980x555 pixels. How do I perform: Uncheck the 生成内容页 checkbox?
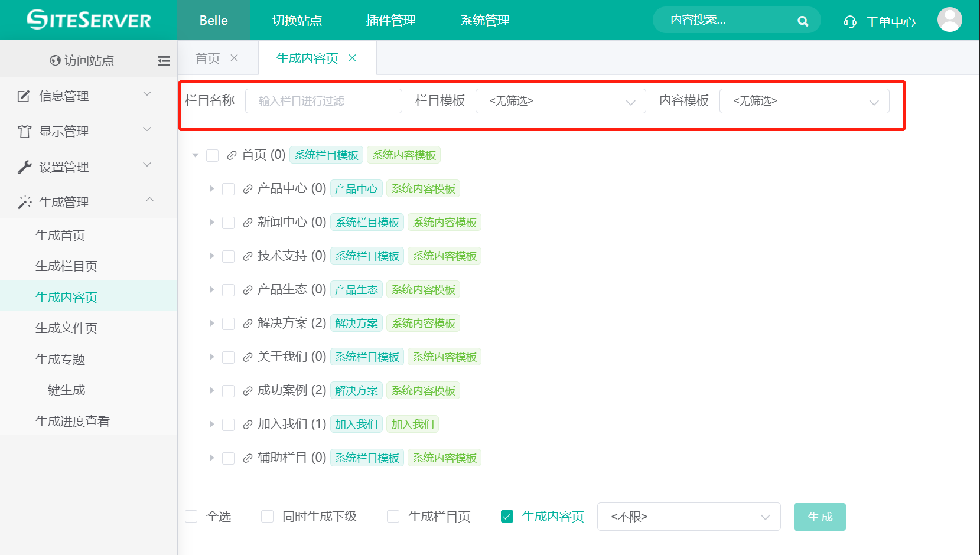tap(507, 517)
